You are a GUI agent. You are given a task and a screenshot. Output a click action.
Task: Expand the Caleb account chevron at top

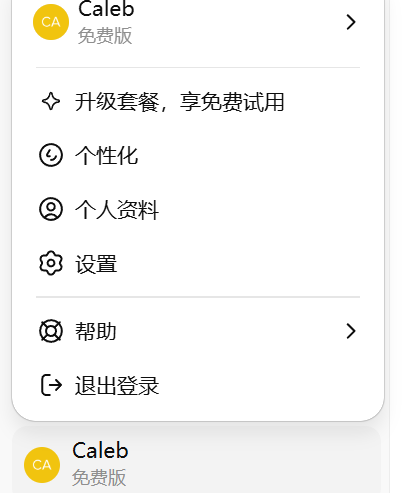[x=351, y=22]
